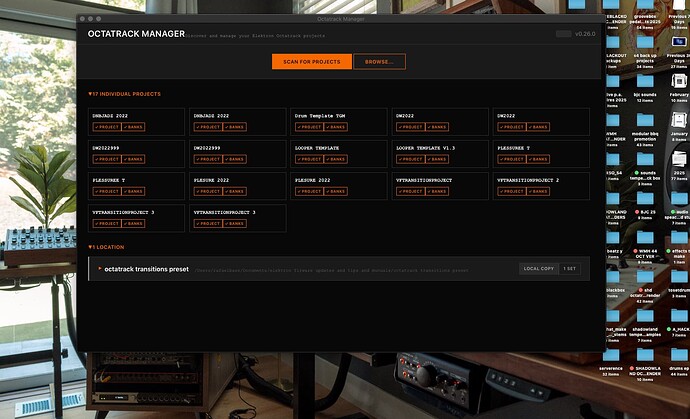This screenshot has height=419, width=690.
Task: Click the PROJECT check badge on Drum Template TGM
Action: (x=309, y=127)
